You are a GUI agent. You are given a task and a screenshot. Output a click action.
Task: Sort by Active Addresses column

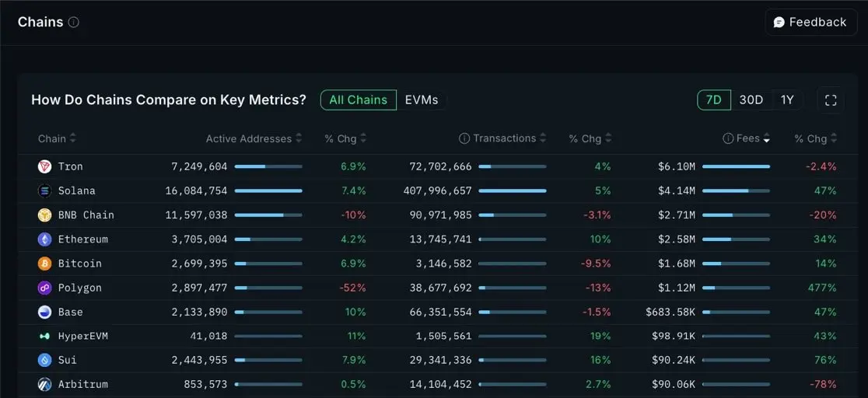(x=254, y=138)
